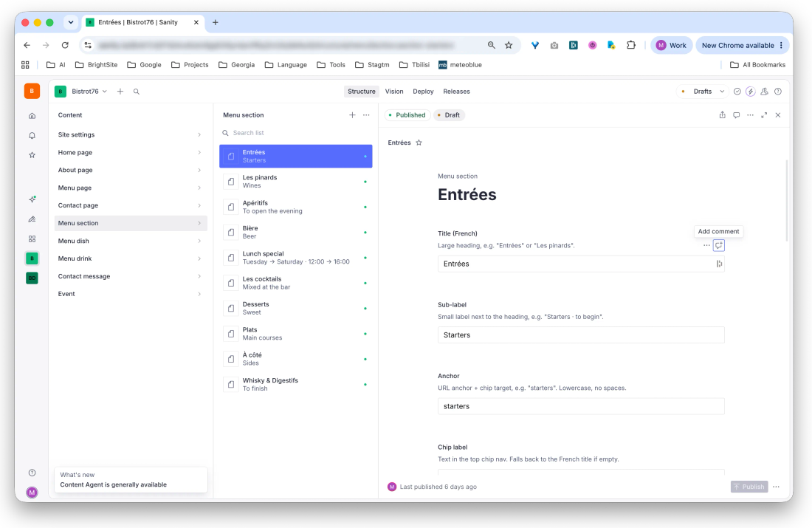
Task: Open the meteoblue bookmark
Action: [x=460, y=65]
